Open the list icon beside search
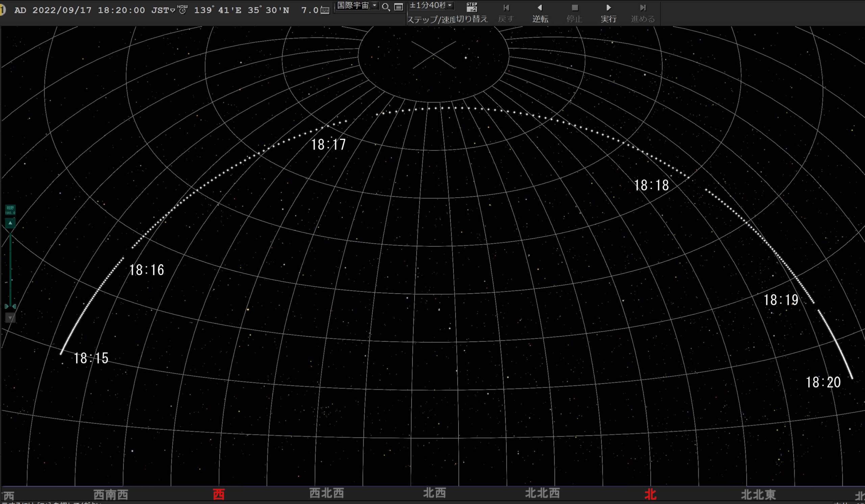The width and height of the screenshot is (865, 504). point(398,7)
